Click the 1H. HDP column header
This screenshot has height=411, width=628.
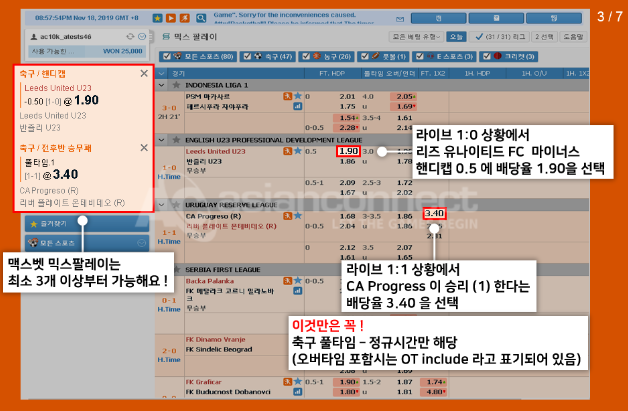coord(477,73)
